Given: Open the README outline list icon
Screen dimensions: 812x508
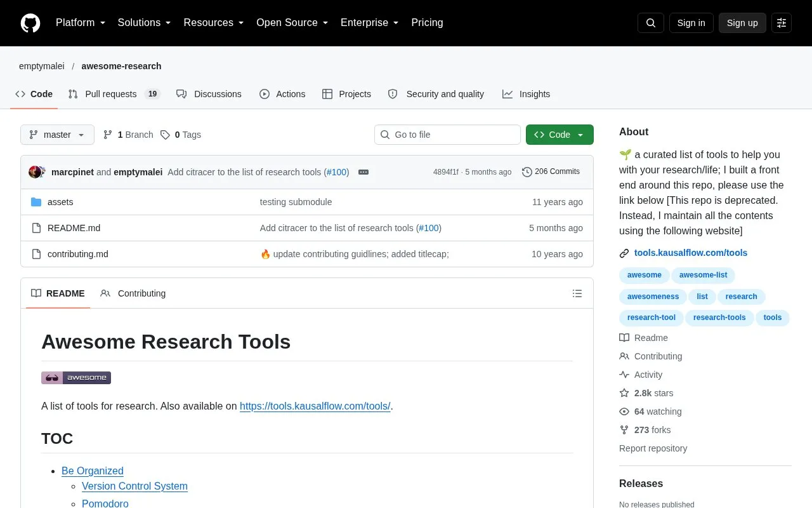Looking at the screenshot, I should point(577,293).
